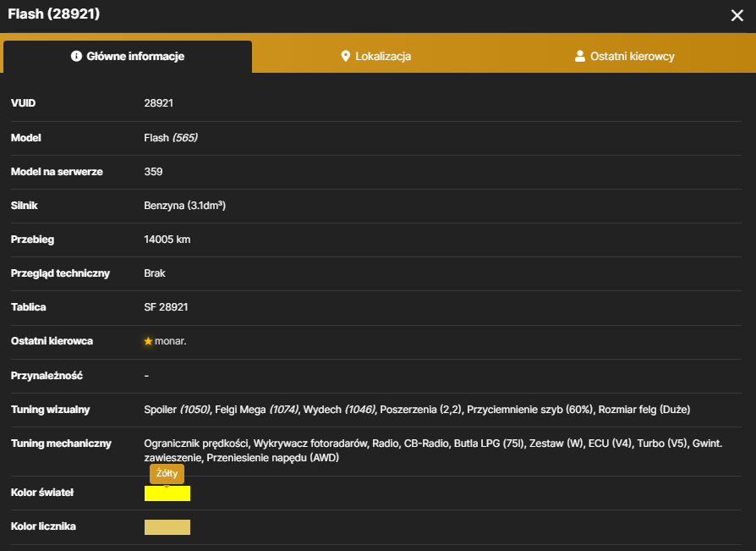The height and width of the screenshot is (551, 756).
Task: Click Rozmiar felg (Duże) text
Action: (644, 410)
